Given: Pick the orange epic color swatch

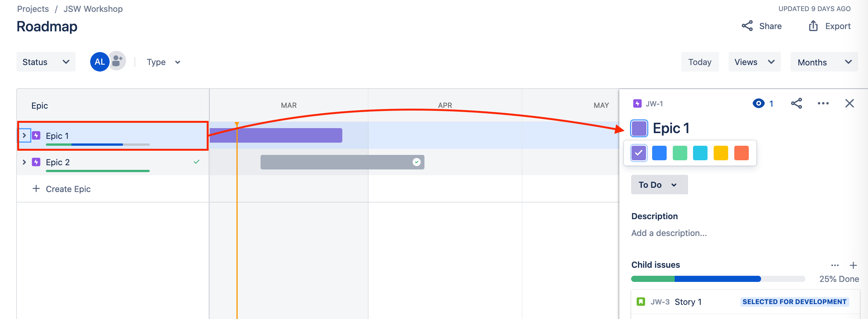Looking at the screenshot, I should [742, 153].
